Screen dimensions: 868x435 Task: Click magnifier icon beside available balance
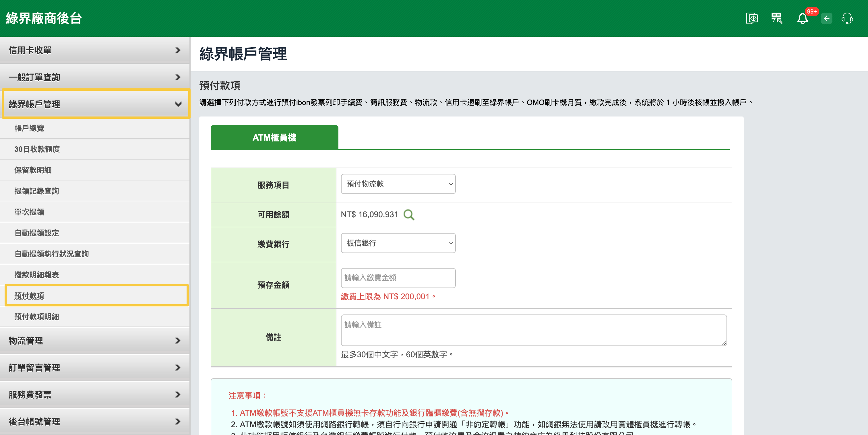click(x=409, y=215)
